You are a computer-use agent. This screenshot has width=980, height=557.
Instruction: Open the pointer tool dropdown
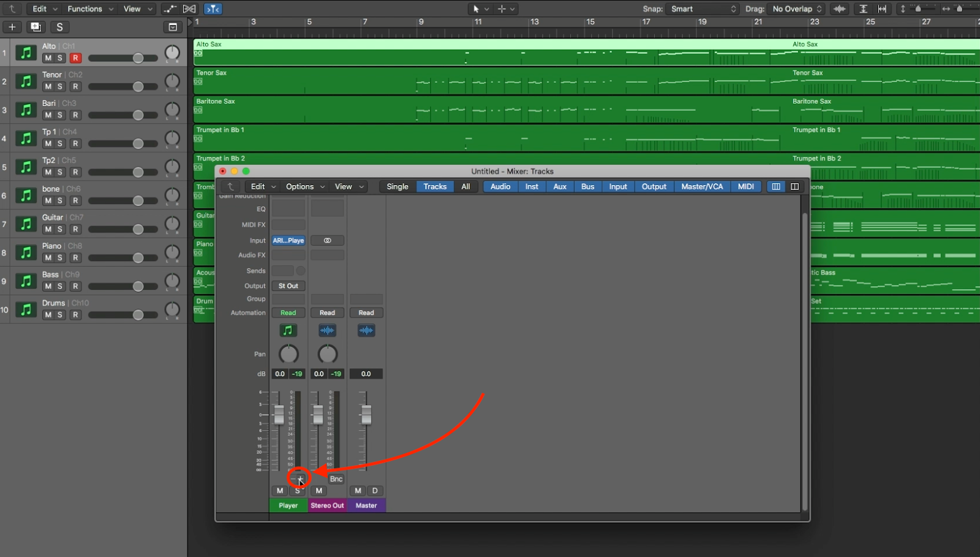(x=481, y=9)
